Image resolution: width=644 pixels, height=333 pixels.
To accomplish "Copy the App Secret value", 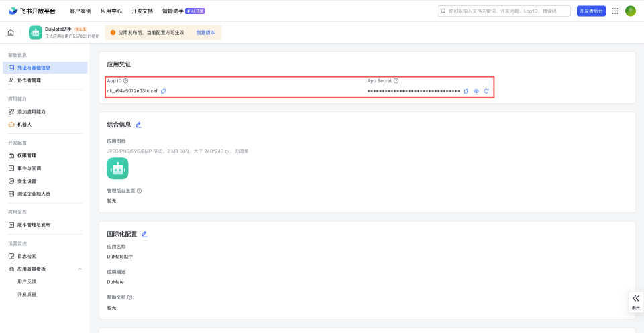I will coord(466,91).
